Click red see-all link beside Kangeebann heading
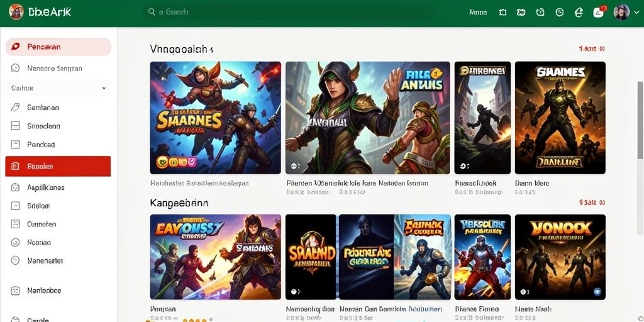 (591, 203)
